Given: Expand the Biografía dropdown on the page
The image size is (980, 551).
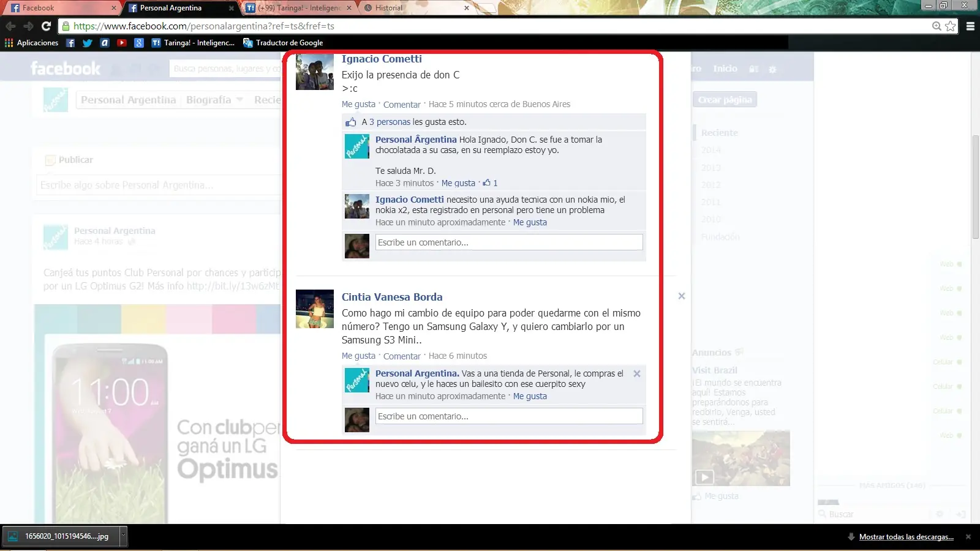Looking at the screenshot, I should coord(214,100).
